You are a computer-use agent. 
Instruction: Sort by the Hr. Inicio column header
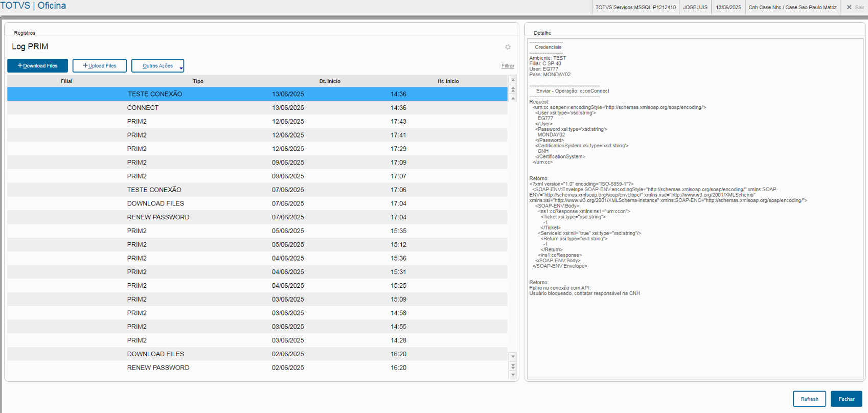pos(448,81)
